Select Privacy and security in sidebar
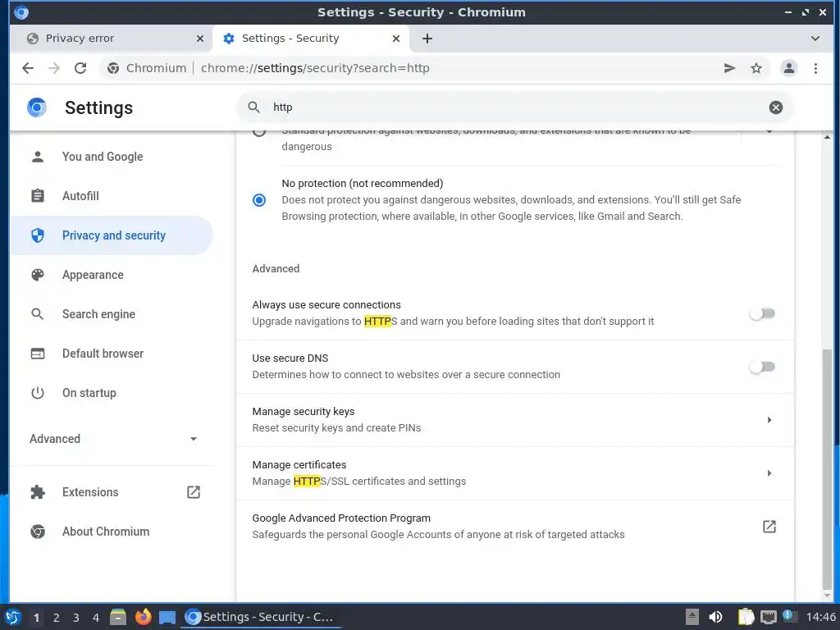840x630 pixels. tap(112, 235)
